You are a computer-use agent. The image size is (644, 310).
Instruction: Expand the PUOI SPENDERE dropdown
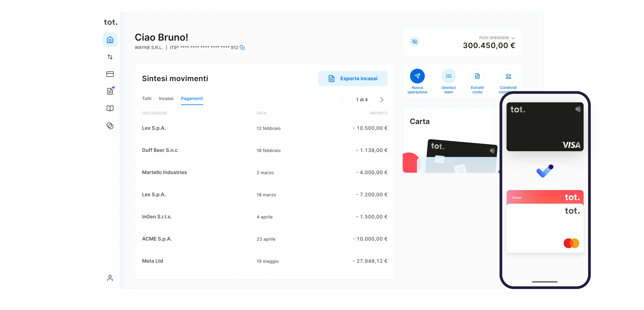[x=513, y=38]
